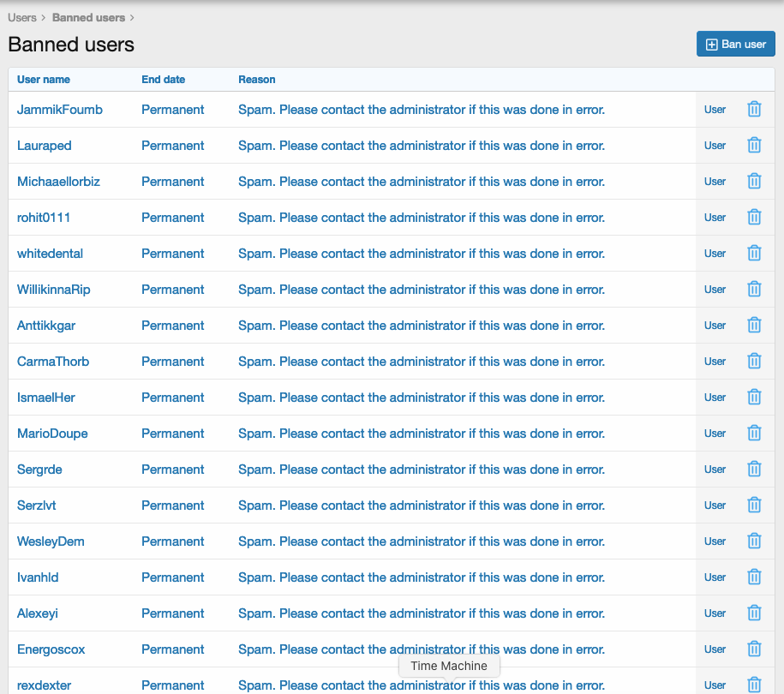Open Ivanhld user name link
This screenshot has height=694, width=784.
[38, 577]
